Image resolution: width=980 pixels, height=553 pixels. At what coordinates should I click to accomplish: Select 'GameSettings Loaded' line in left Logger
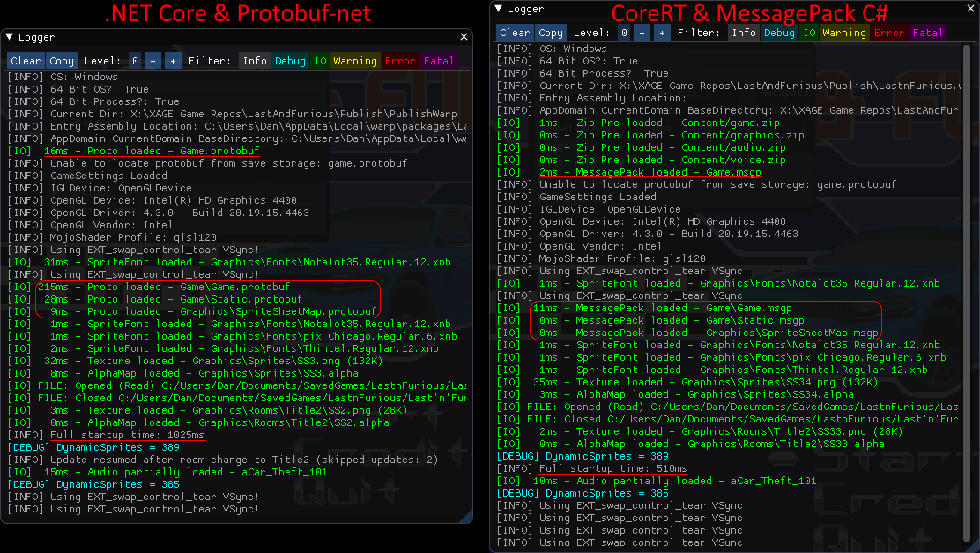pyautogui.click(x=87, y=176)
